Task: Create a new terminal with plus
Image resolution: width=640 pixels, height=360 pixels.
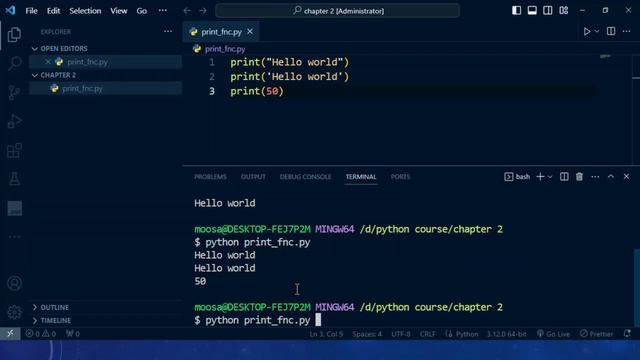Action: pyautogui.click(x=540, y=177)
